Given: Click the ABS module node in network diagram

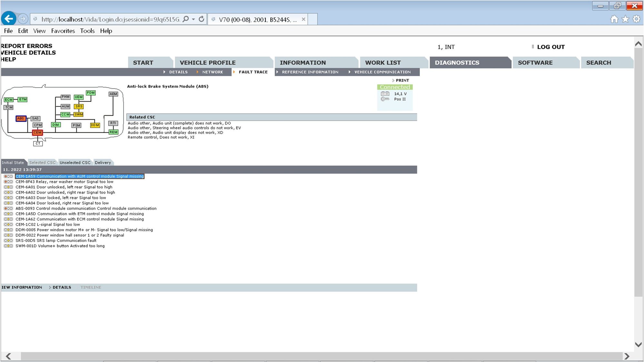Looking at the screenshot, I should tap(21, 119).
